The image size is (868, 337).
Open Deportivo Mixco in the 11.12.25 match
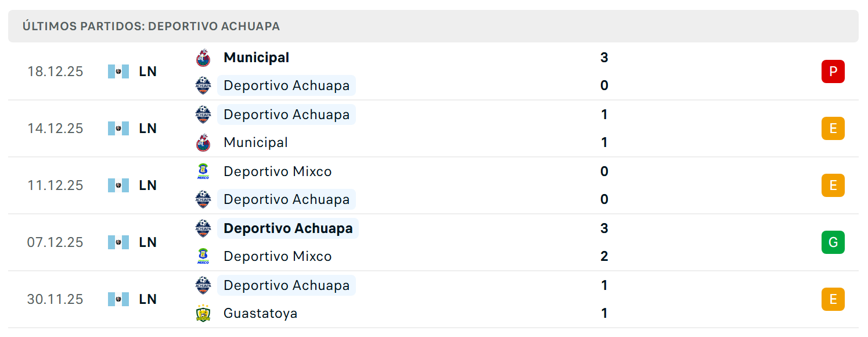click(278, 171)
